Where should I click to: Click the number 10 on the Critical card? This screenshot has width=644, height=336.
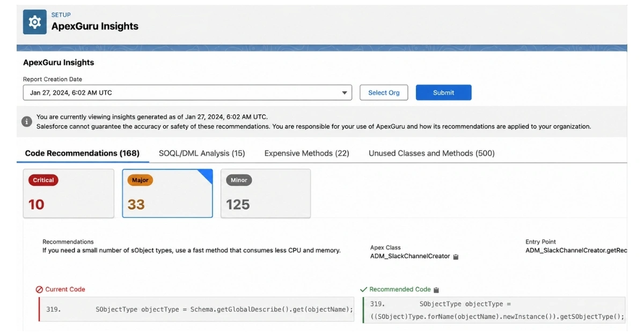point(36,204)
